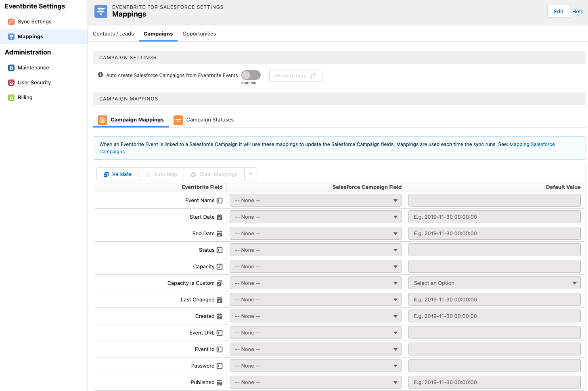Click the Clear Mappings button
Image resolution: width=588 pixels, height=391 pixels.
214,174
